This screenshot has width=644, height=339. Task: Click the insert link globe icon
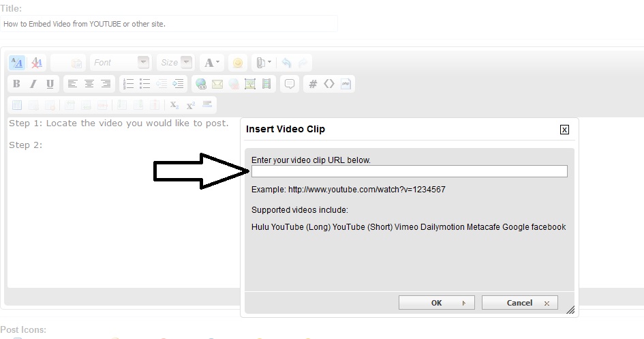[x=201, y=84]
